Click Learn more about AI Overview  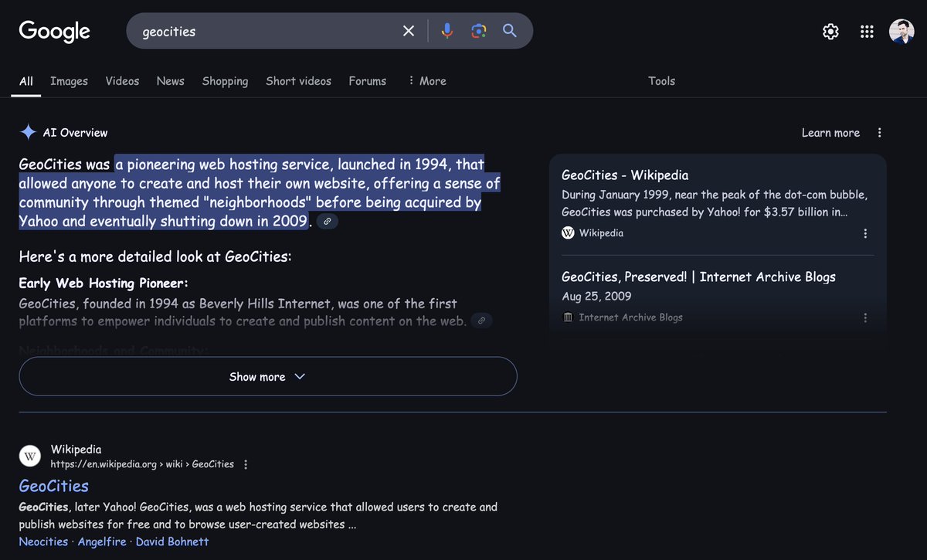[x=830, y=133]
